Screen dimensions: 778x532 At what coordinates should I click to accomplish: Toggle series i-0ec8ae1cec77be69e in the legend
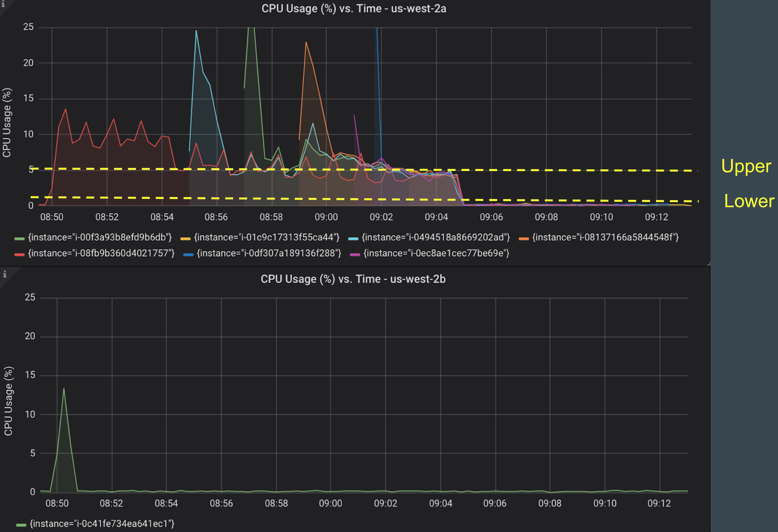pos(436,253)
